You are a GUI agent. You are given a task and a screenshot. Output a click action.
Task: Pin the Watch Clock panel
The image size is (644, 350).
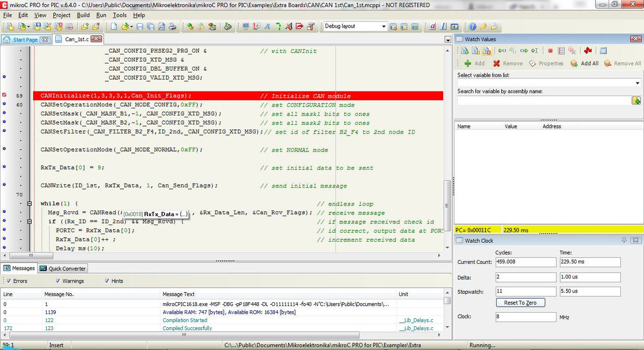(624, 240)
